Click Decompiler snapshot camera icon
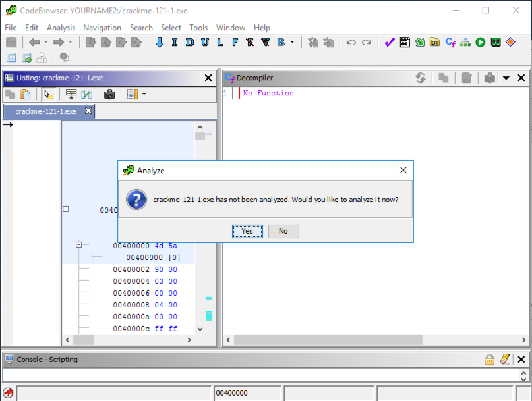The height and width of the screenshot is (401, 532). 490,78
